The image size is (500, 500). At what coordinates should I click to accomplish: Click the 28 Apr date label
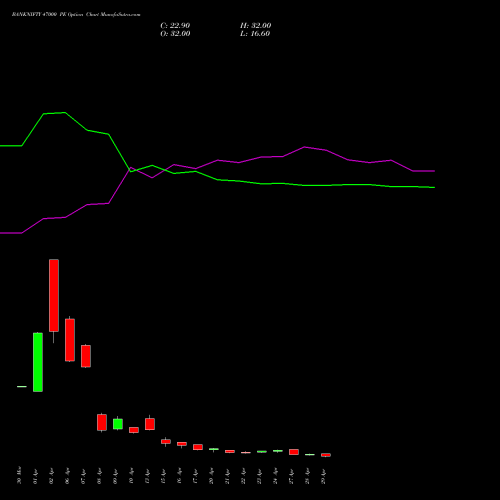point(307,476)
